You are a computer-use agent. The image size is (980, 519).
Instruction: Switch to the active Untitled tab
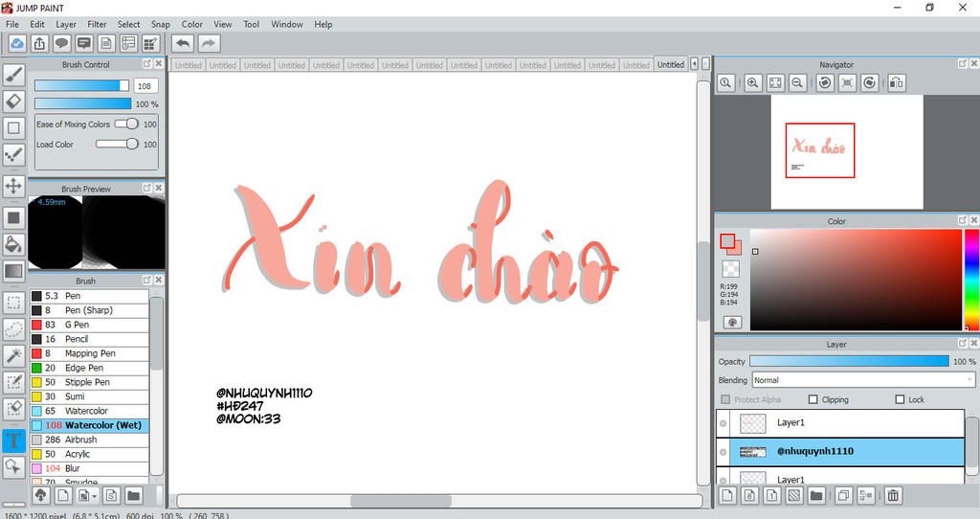[671, 64]
